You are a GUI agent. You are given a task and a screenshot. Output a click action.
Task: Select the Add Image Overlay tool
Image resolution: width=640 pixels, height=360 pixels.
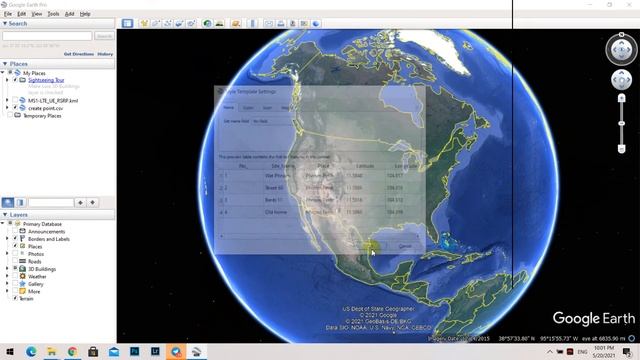coord(180,23)
